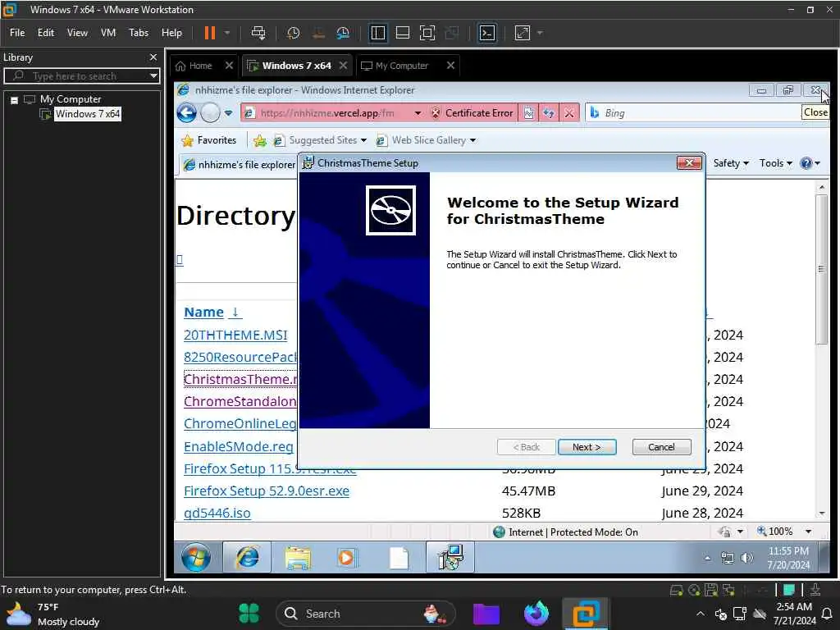Open Windows Explorer folder on Windows 7 taskbar
The height and width of the screenshot is (630, 840).
[298, 558]
